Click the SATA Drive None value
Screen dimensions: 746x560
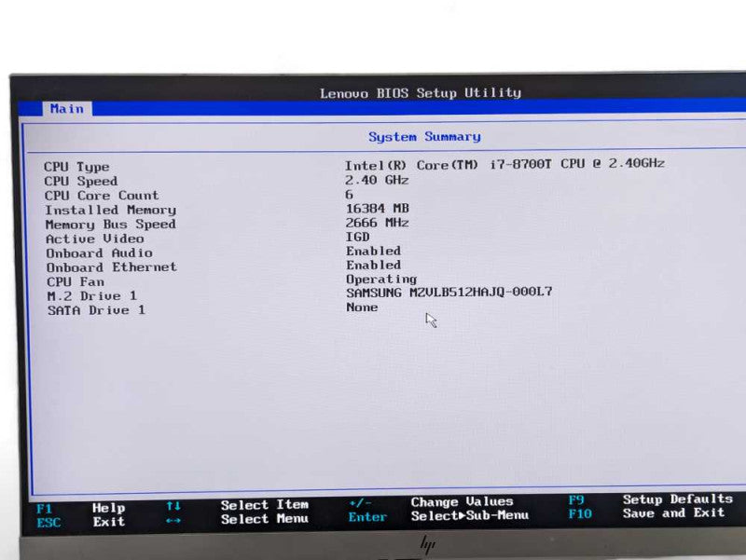362,307
